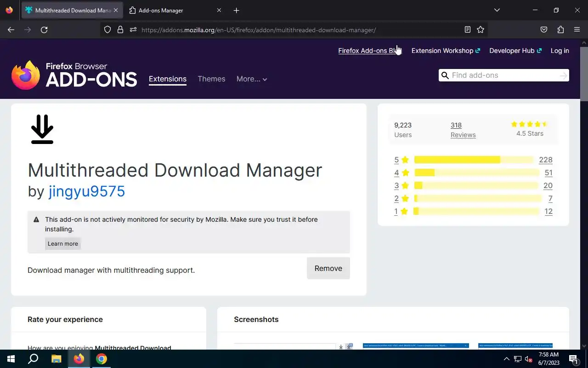Click the address bar URL

[x=259, y=30]
